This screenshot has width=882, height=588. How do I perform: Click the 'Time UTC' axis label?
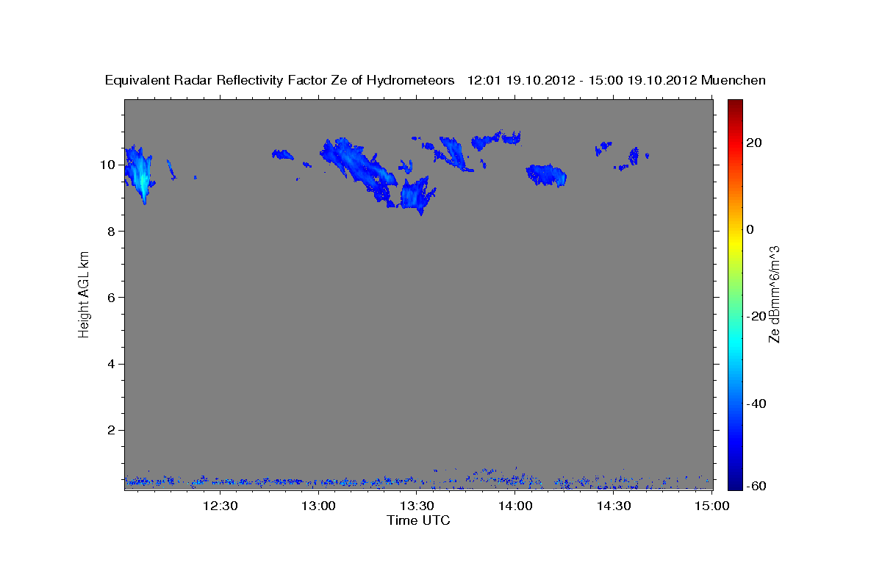pos(418,520)
